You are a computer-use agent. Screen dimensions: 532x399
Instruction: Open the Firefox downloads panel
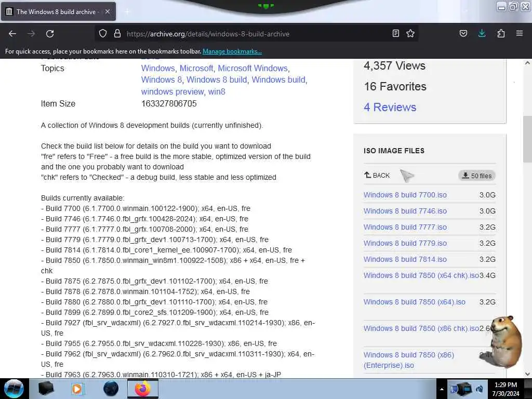click(482, 33)
